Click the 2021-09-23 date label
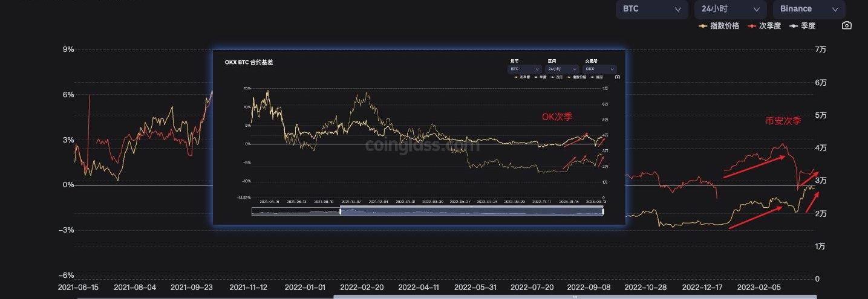This screenshot has height=299, width=868. tap(192, 288)
